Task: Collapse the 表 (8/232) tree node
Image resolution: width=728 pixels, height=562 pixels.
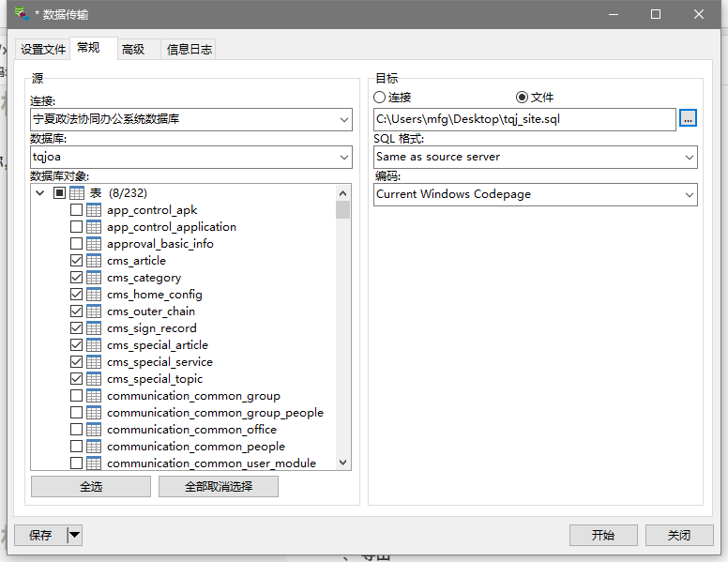Action: [40, 192]
